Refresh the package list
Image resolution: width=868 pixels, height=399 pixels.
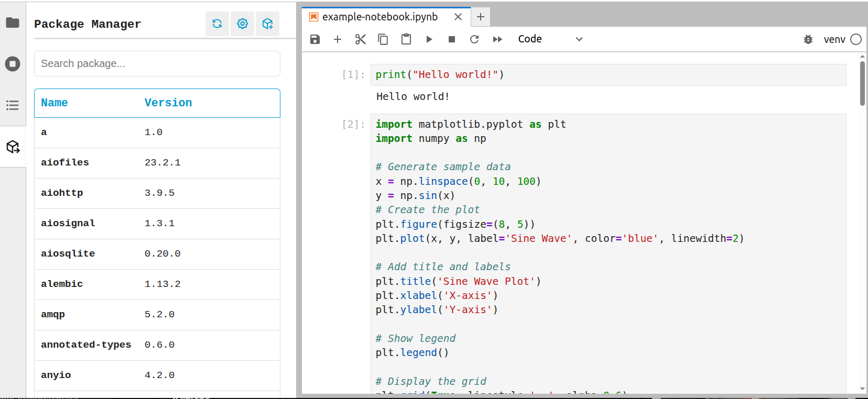[x=217, y=24]
